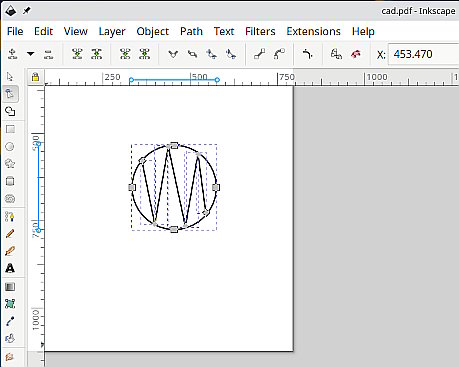Click Object to Path icon
The width and height of the screenshot is (459, 367).
(x=336, y=54)
